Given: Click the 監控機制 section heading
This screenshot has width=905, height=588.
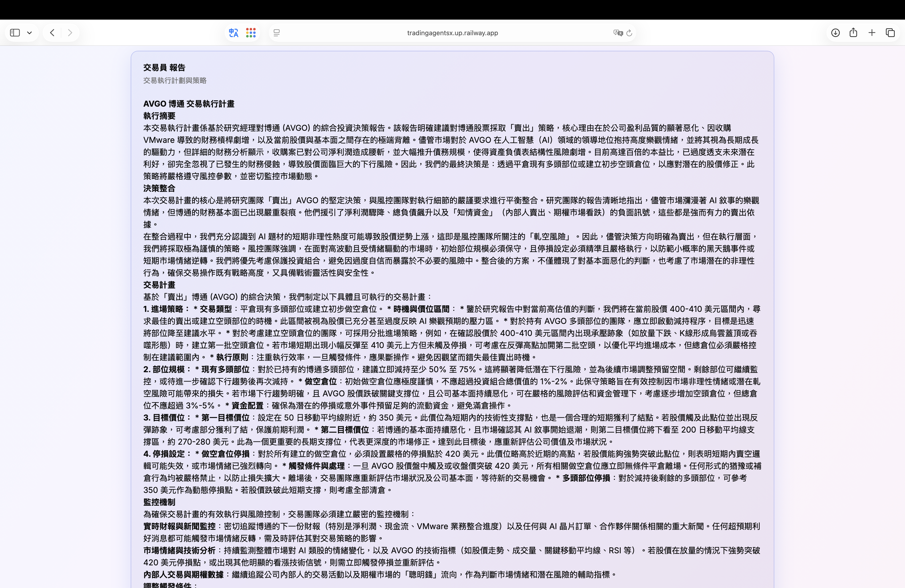Looking at the screenshot, I should click(x=159, y=502).
